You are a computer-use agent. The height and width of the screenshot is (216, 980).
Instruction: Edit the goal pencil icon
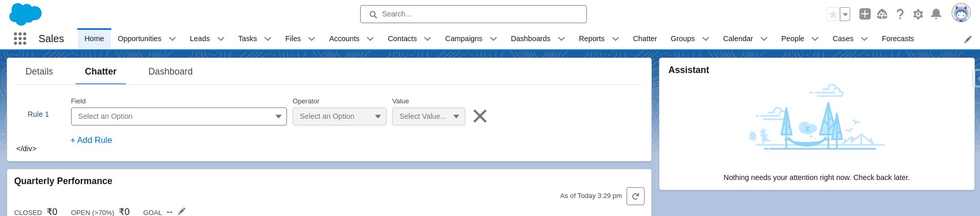click(181, 211)
